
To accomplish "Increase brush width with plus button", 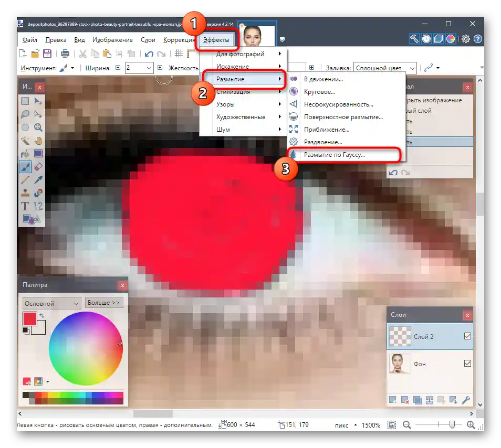I will (x=160, y=68).
